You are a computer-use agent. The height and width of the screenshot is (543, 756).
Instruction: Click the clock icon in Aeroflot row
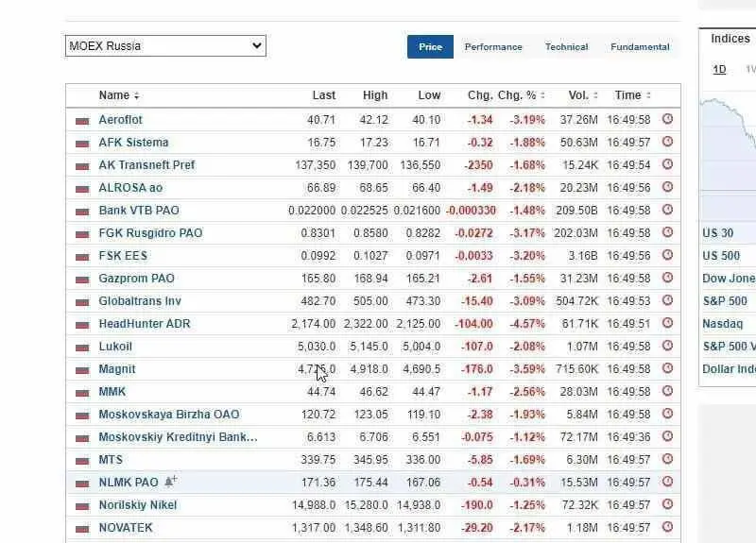[667, 119]
